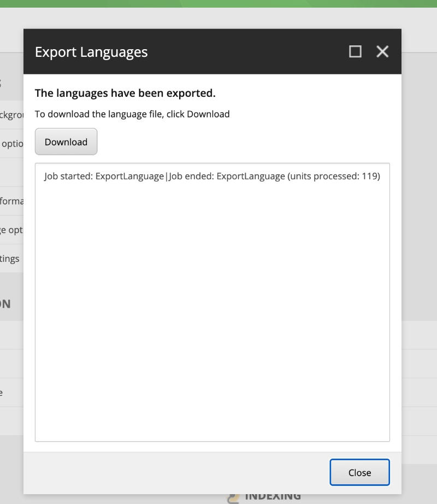Click the Download button
Image resolution: width=437 pixels, height=504 pixels.
click(x=66, y=142)
